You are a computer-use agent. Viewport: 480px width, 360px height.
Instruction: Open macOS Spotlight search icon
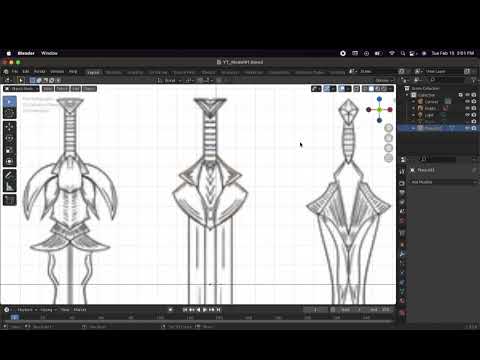[x=403, y=53]
